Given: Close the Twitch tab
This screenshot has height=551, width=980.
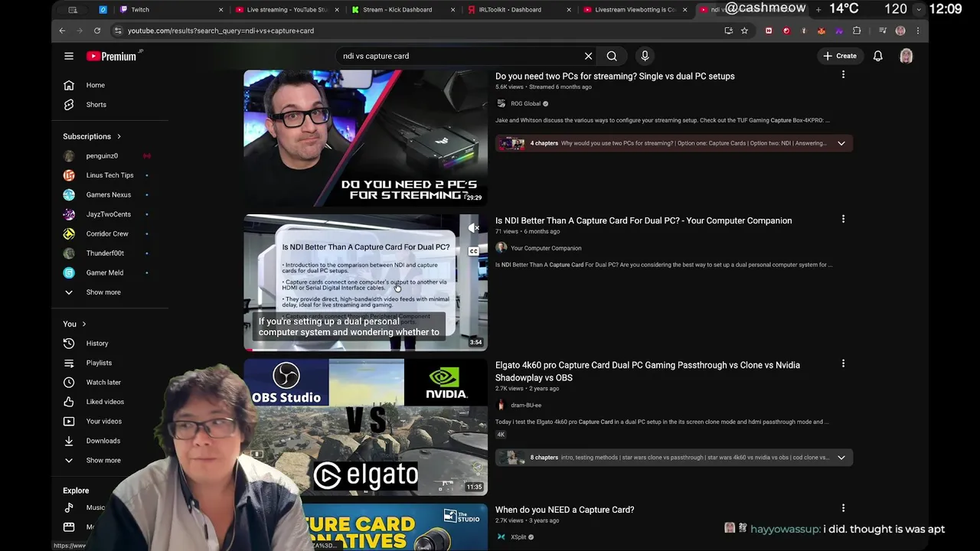Looking at the screenshot, I should [221, 10].
